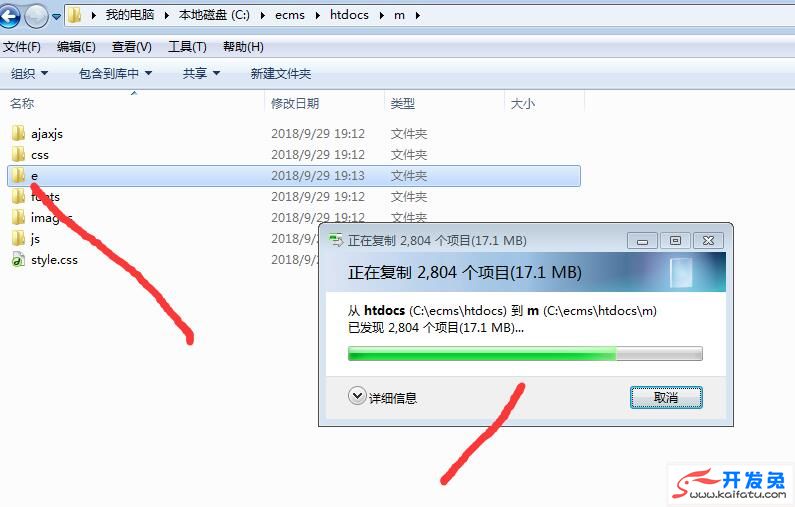Viewport: 795px width, 507px height.
Task: Click the Forward navigation arrow
Action: pos(36,16)
